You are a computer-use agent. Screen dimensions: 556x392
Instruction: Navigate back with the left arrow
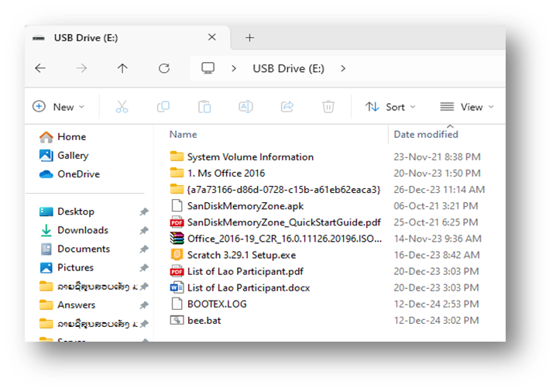pyautogui.click(x=40, y=68)
